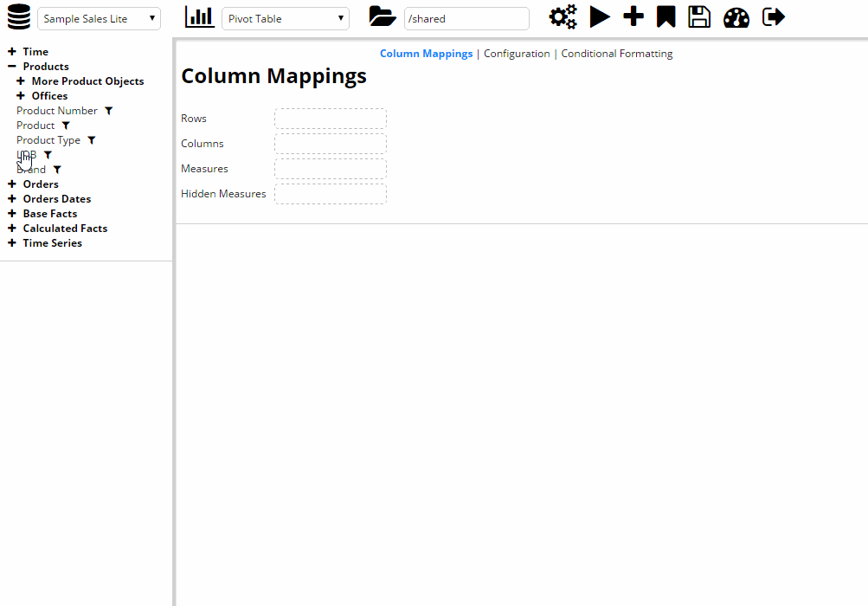This screenshot has height=606, width=868.
Task: Click the bar chart visualisation icon
Action: (199, 17)
